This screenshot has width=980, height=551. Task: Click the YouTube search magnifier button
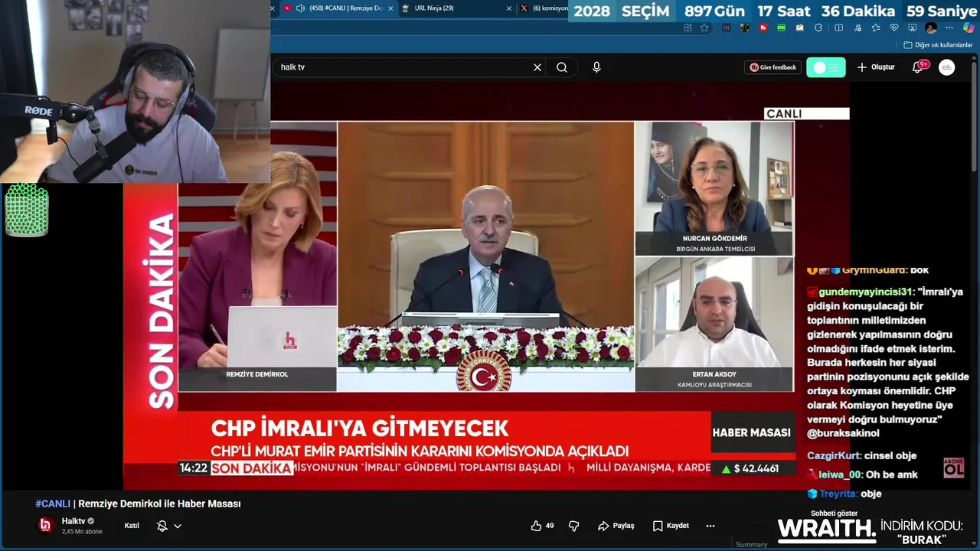(562, 67)
